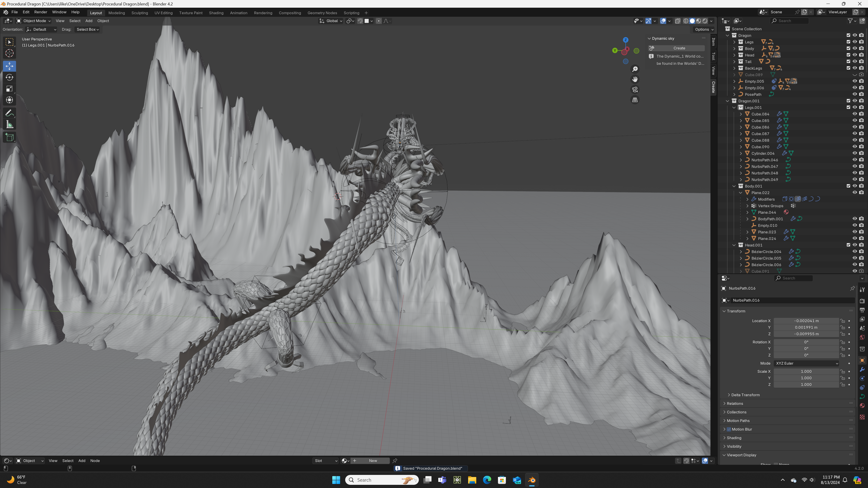This screenshot has width=868, height=488.
Task: Toggle the snapping magnet in header
Action: pos(360,21)
